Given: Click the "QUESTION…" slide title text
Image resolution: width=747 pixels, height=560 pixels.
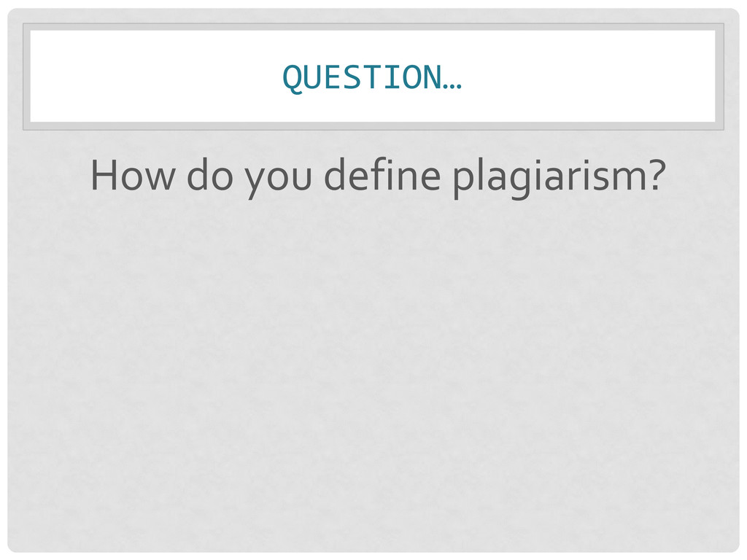Looking at the screenshot, I should coord(372,77).
